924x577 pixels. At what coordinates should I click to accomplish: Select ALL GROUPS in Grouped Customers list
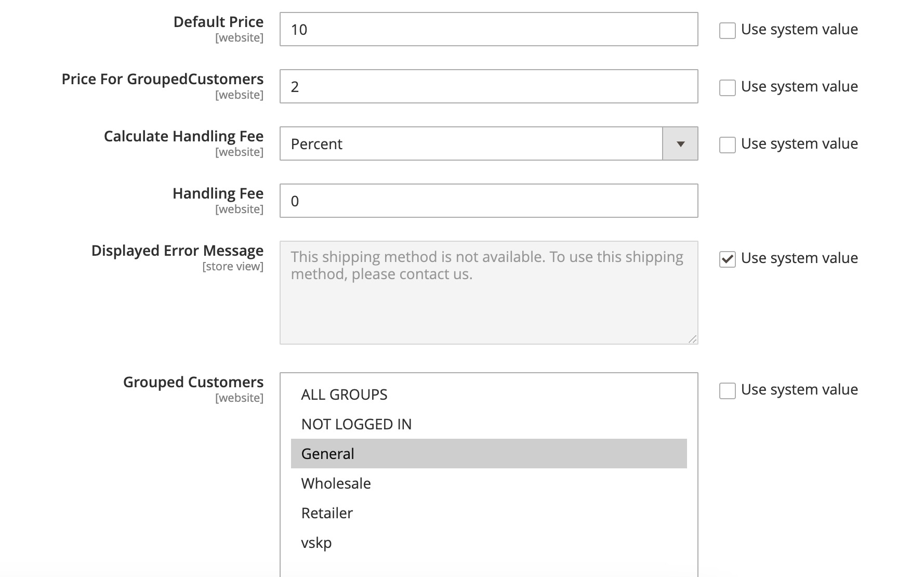[344, 395]
